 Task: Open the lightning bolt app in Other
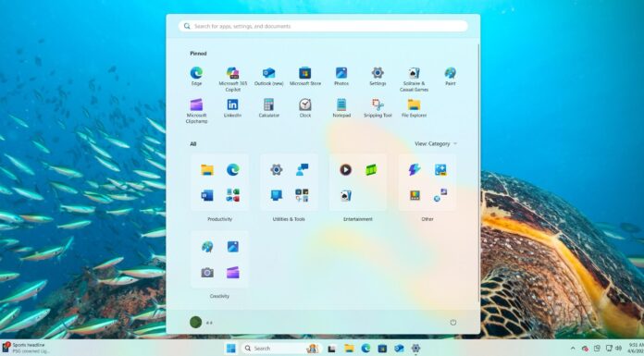[x=415, y=169]
